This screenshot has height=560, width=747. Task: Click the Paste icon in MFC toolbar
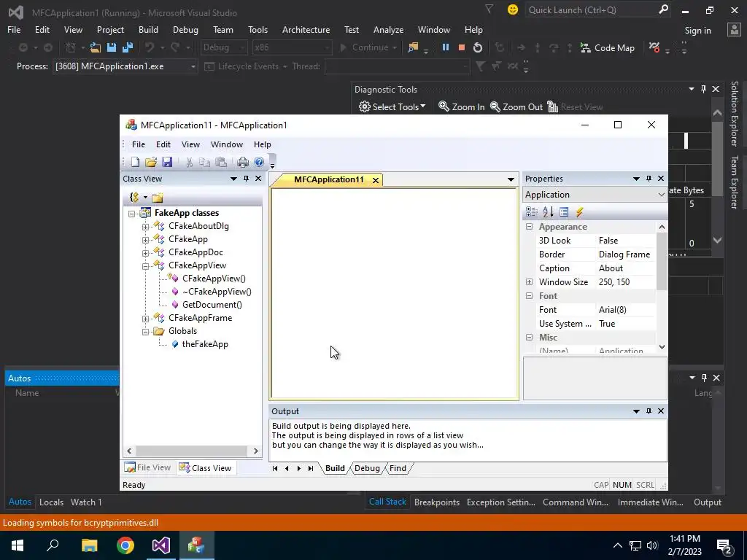click(220, 162)
